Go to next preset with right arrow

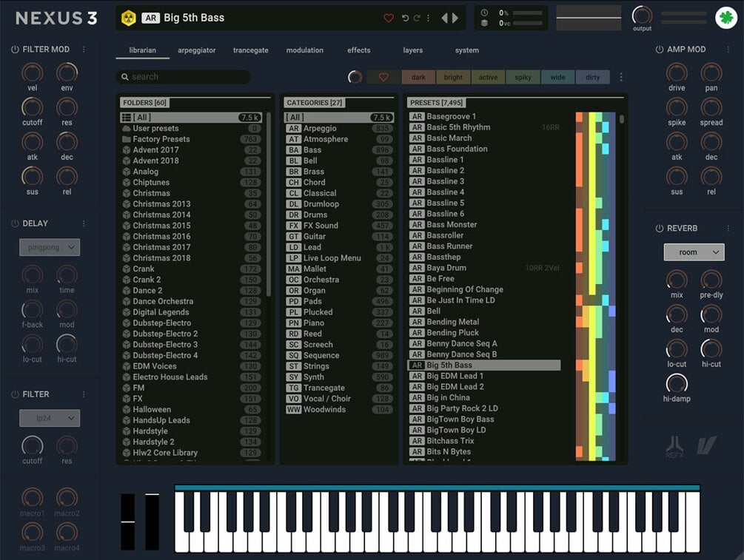point(455,18)
